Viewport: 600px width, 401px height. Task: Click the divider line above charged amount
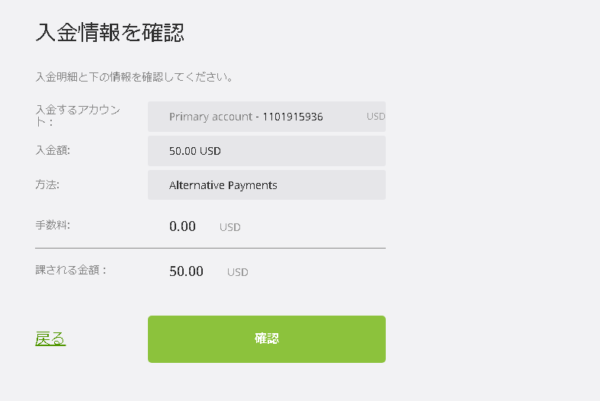point(210,247)
